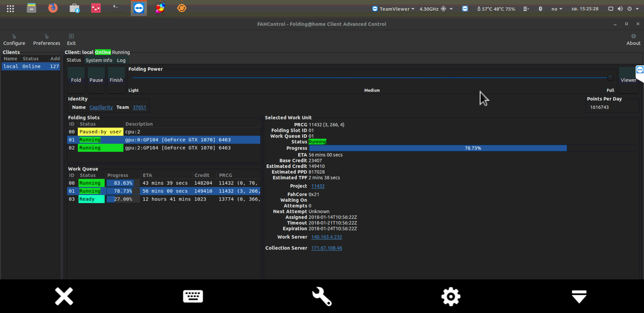Select the local client row
This screenshot has width=644, height=313.
click(x=31, y=66)
